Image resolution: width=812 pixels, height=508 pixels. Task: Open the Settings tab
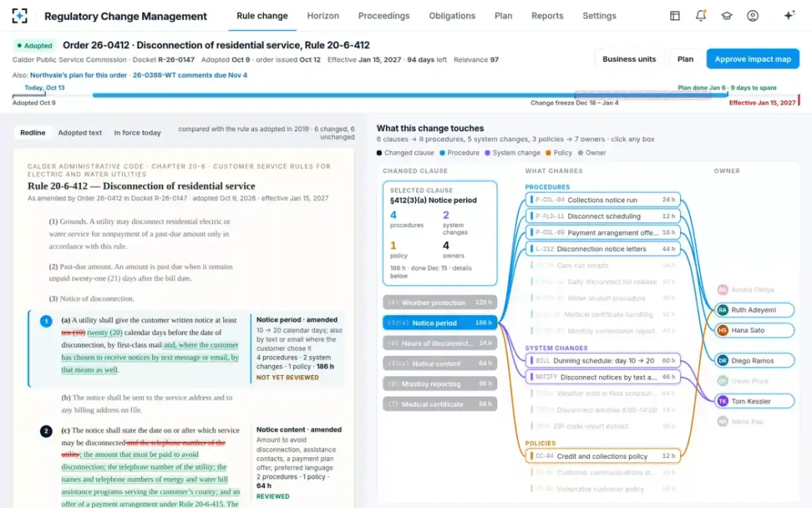(600, 16)
